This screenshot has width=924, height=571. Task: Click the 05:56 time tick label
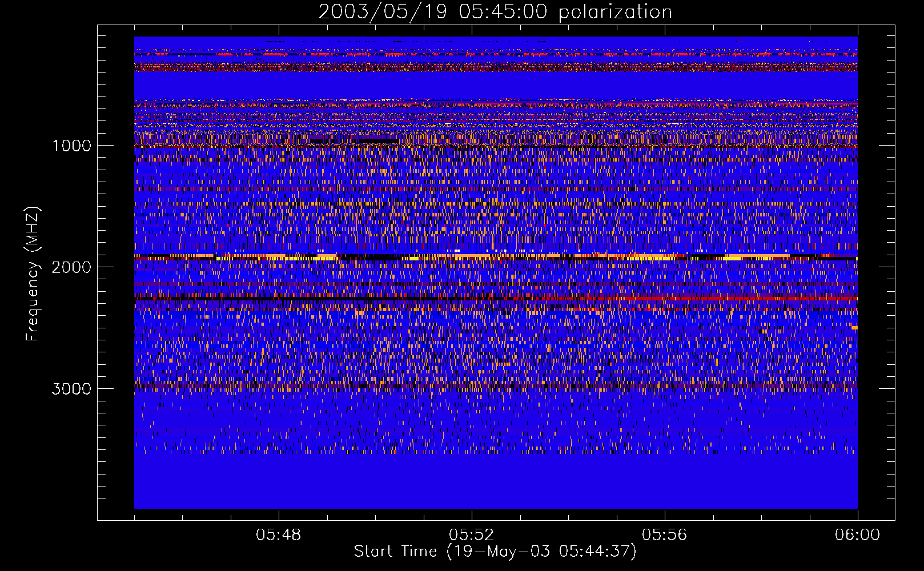coord(665,534)
